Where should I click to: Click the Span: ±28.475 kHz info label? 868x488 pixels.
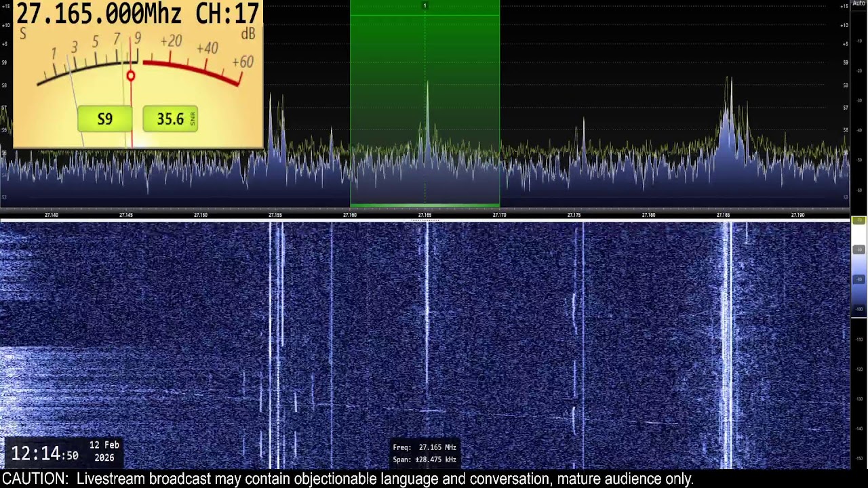click(425, 460)
